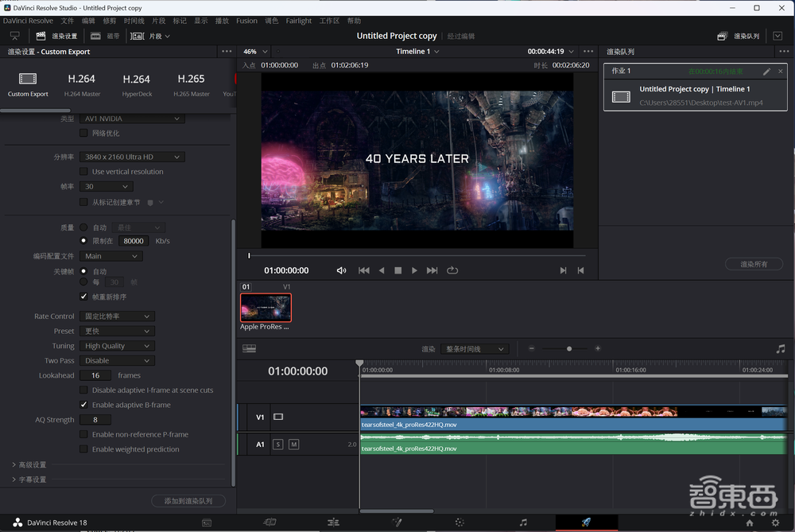Image resolution: width=795 pixels, height=532 pixels.
Task: Click the play button in viewer transport
Action: [x=414, y=270]
